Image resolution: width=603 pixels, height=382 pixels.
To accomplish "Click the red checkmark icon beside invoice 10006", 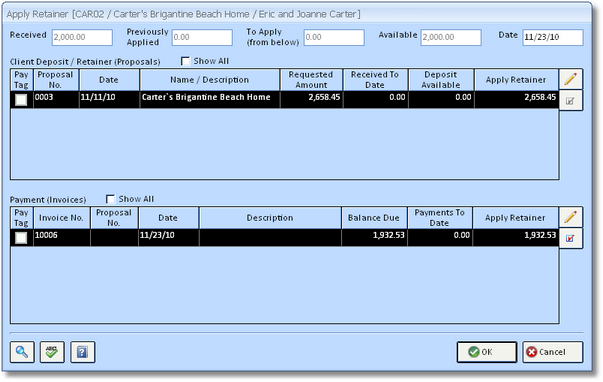I will pyautogui.click(x=571, y=239).
